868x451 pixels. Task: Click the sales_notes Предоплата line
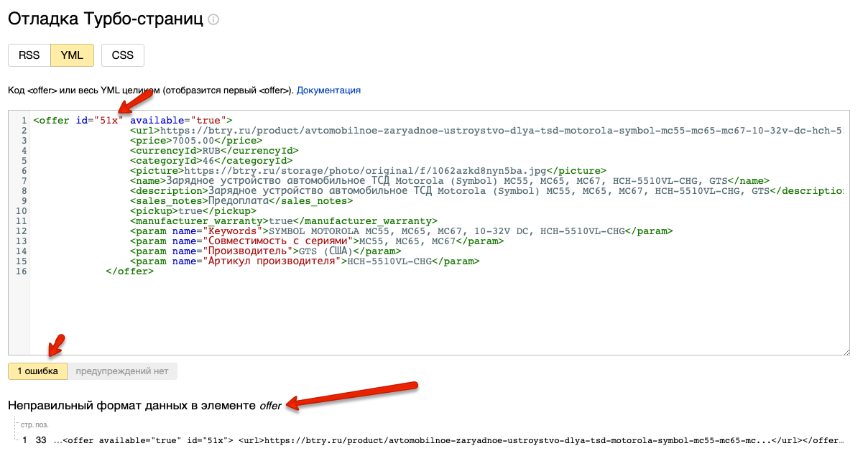point(241,201)
